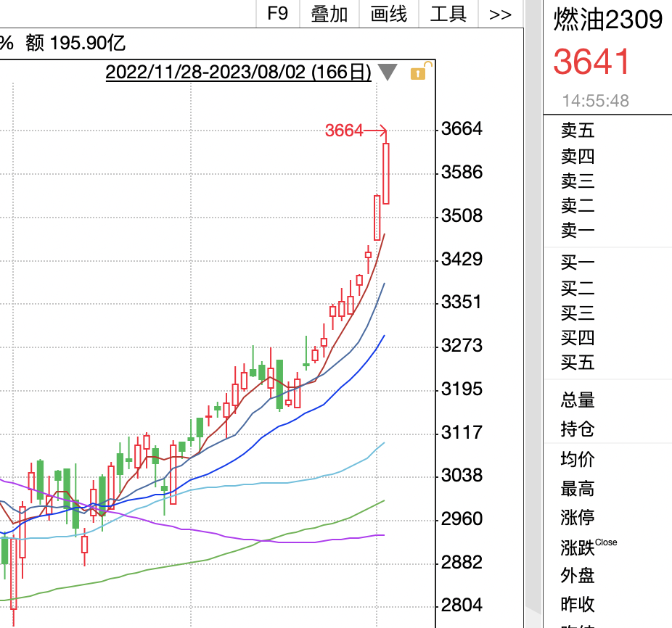Expand more toolbar options with >>

click(500, 14)
